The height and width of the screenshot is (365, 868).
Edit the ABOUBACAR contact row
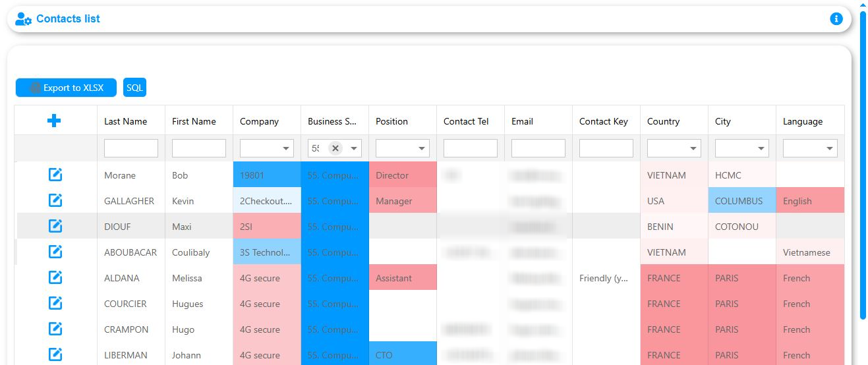point(55,252)
